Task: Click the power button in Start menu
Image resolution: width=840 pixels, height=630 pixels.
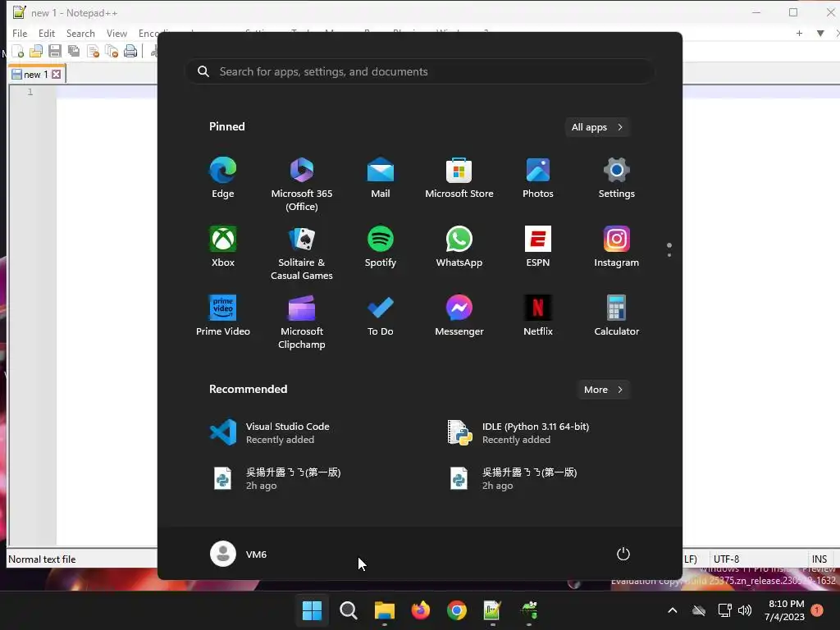Action: pyautogui.click(x=623, y=554)
